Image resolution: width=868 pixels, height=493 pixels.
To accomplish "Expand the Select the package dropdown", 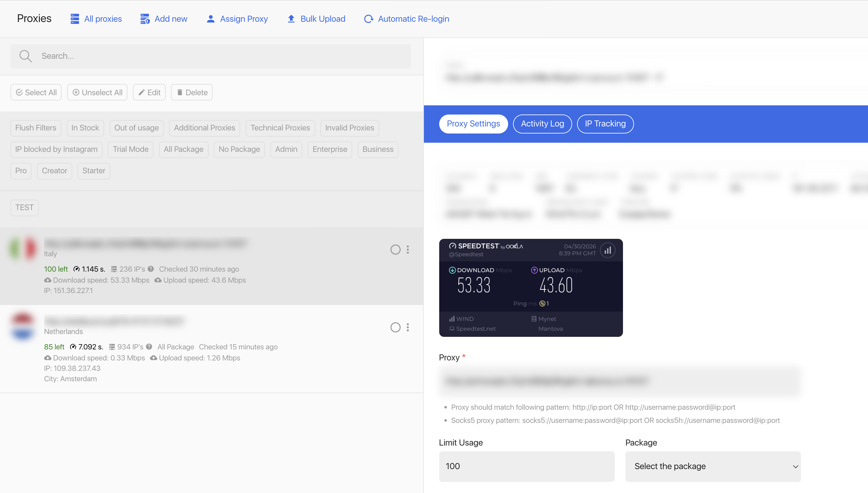I will [713, 467].
